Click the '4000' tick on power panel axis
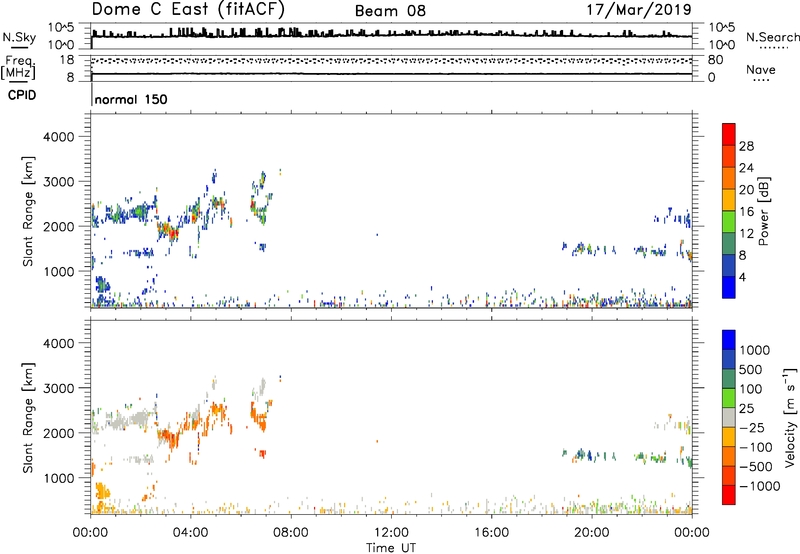800x554 pixels. pyautogui.click(x=58, y=137)
